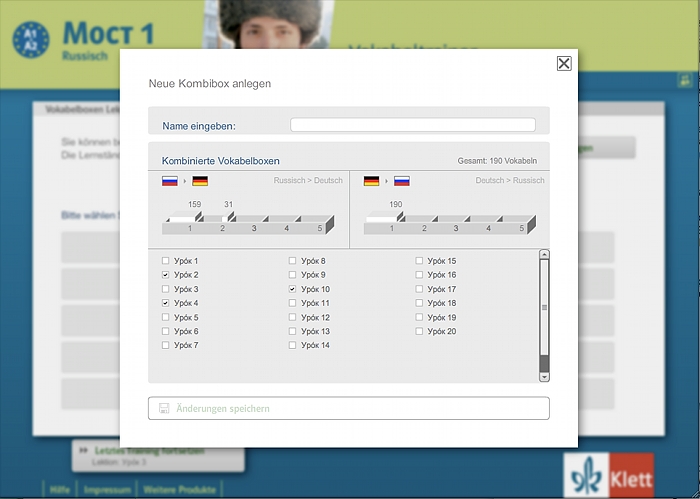Uncheck the Урок 2 checkbox
This screenshot has height=499, width=700.
tap(165, 274)
